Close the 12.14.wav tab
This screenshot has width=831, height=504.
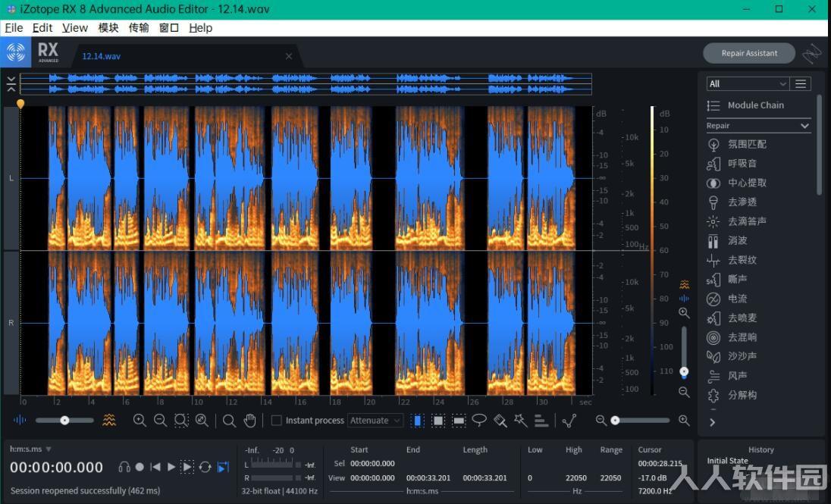pos(289,56)
